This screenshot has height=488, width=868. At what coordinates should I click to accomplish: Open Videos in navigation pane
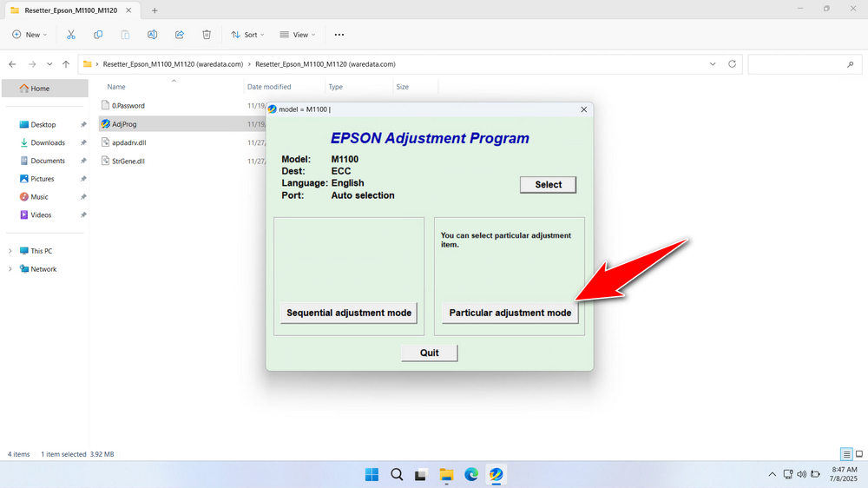41,215
